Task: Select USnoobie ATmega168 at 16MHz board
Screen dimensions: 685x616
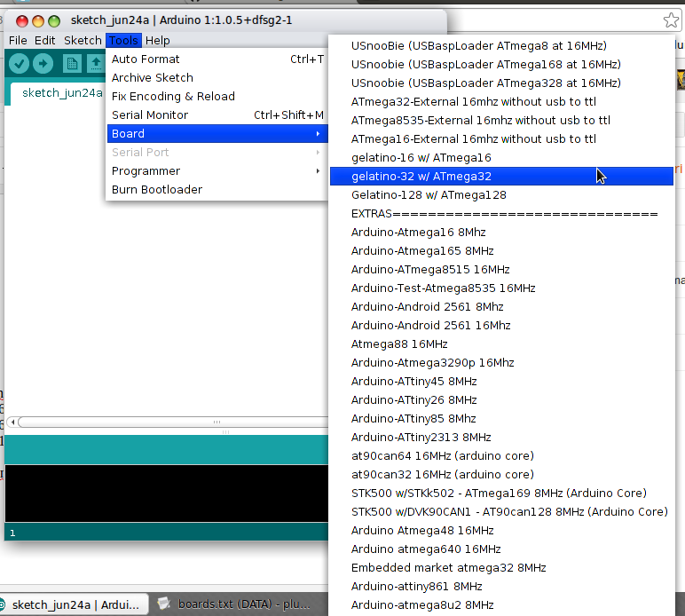Action: click(x=501, y=64)
